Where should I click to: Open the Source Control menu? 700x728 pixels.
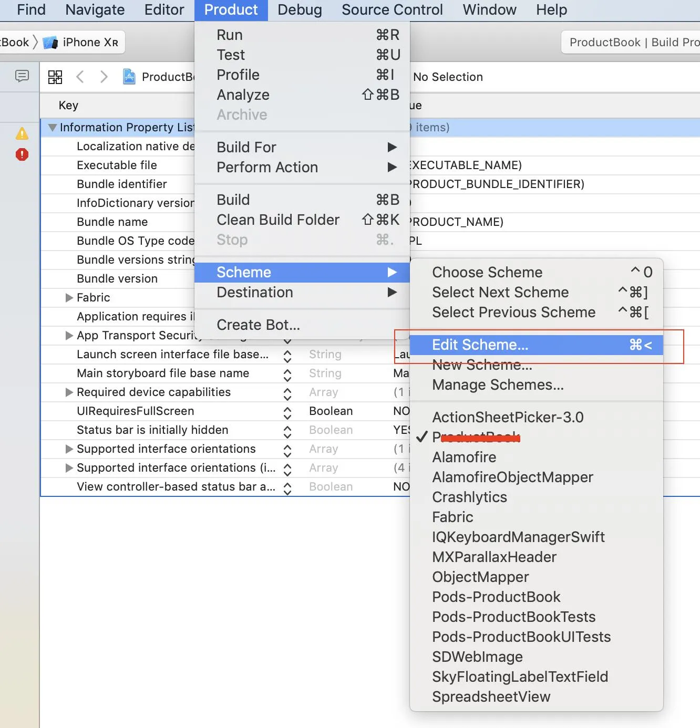point(393,10)
